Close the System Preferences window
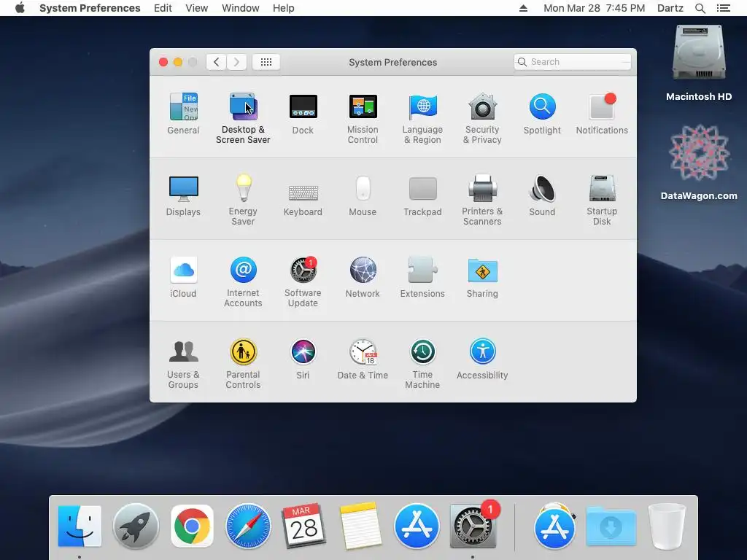747x560 pixels. point(163,62)
